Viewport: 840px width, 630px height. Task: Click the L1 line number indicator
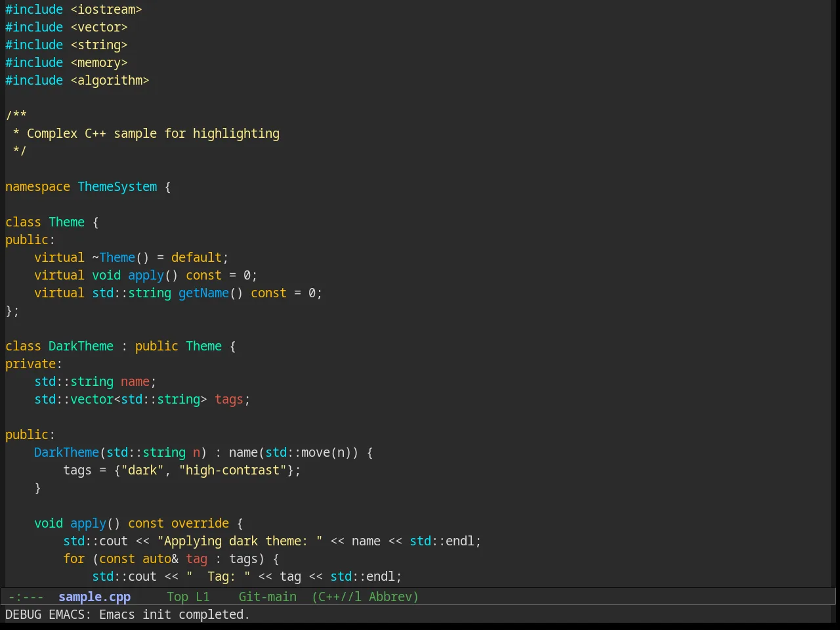point(203,597)
